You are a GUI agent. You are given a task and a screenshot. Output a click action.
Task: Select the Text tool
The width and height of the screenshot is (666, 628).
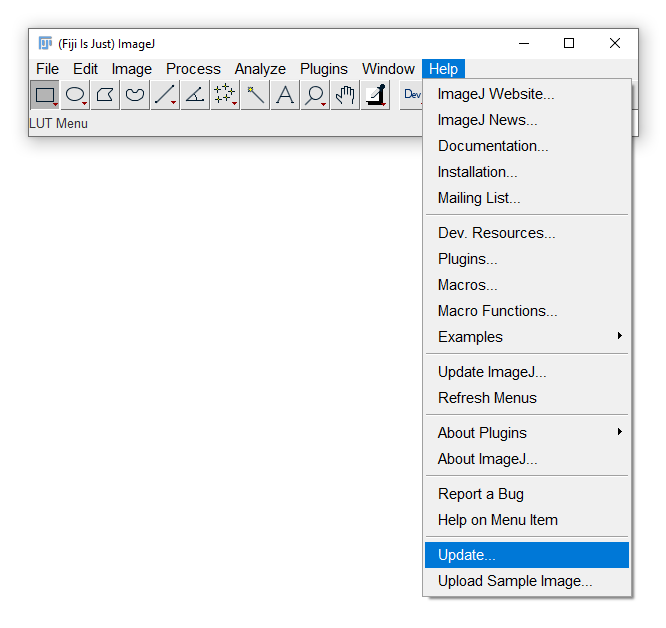(x=285, y=95)
